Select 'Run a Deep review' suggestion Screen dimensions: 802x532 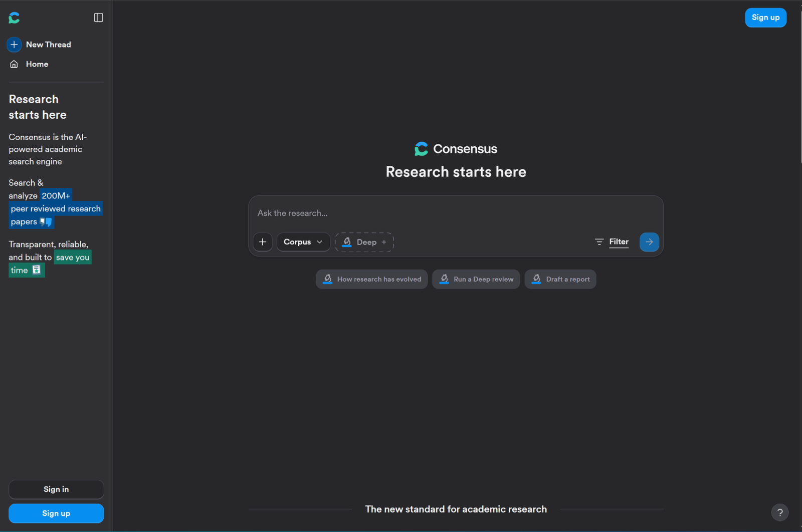(x=476, y=279)
